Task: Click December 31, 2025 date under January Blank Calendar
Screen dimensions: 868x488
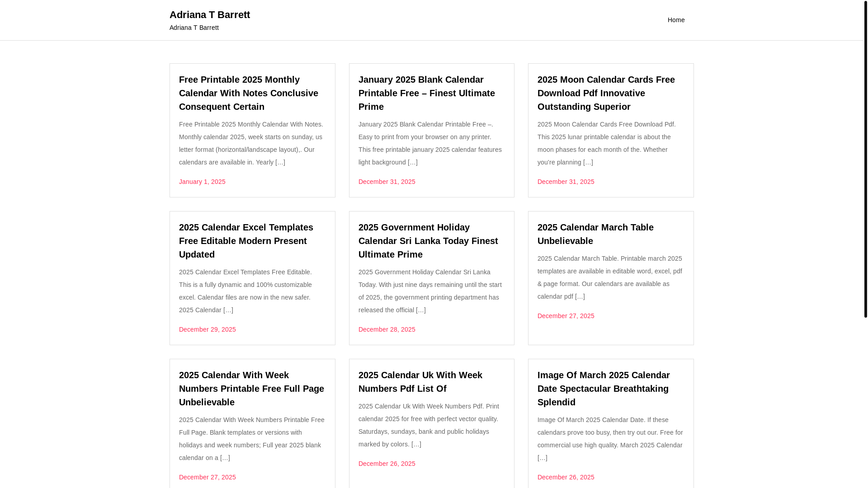Action: click(387, 182)
